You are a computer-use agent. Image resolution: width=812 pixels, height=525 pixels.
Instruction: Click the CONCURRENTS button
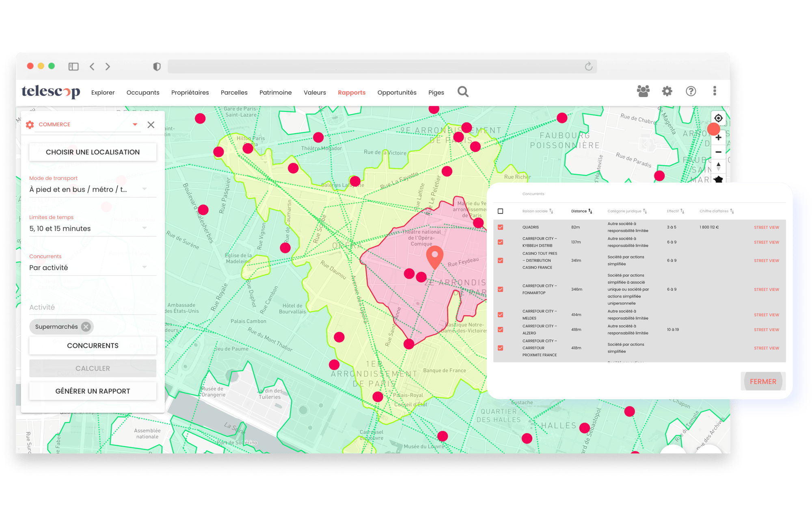(x=93, y=345)
